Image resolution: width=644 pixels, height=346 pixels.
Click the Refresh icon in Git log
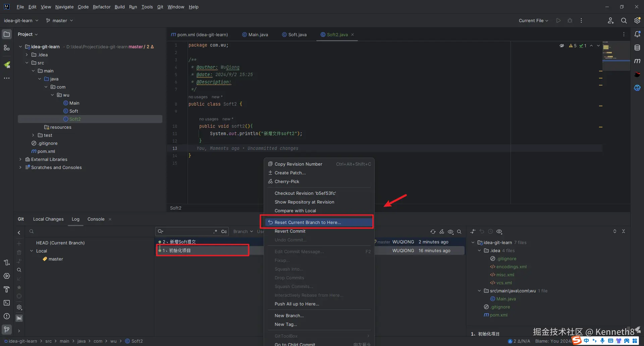[433, 232]
